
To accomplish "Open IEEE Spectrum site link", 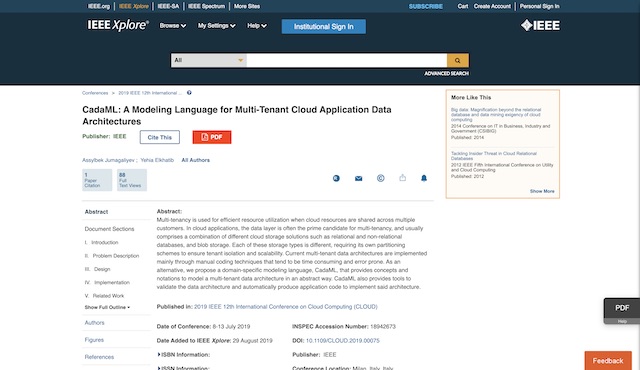I will coord(206,6).
